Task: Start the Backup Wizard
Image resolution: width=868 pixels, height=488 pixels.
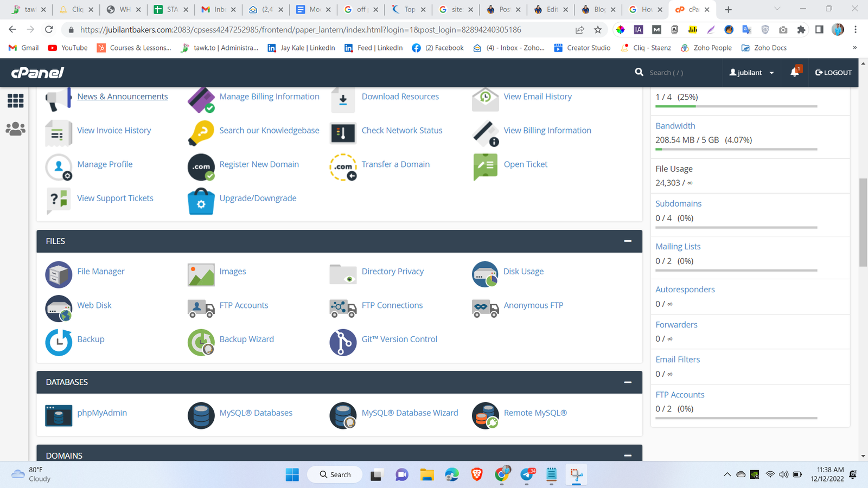Action: (x=247, y=339)
